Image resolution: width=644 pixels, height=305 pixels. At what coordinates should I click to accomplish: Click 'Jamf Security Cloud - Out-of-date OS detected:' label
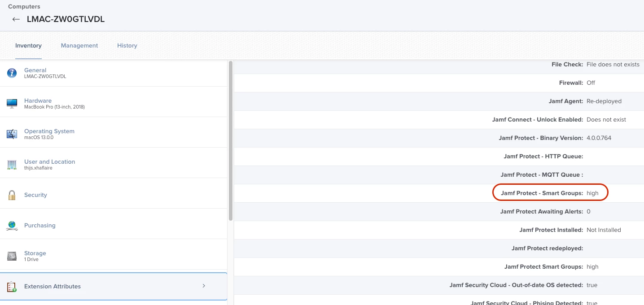tap(517, 285)
